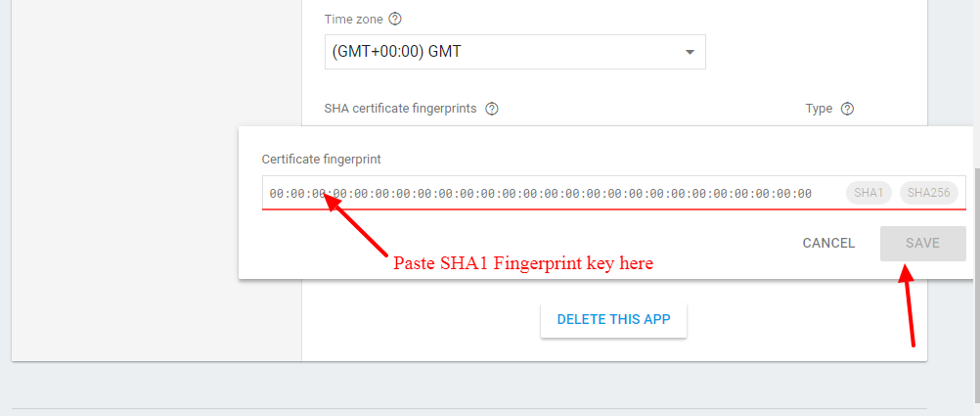Click the red "Paste SHA1 Fingerprint key here" text

point(522,263)
